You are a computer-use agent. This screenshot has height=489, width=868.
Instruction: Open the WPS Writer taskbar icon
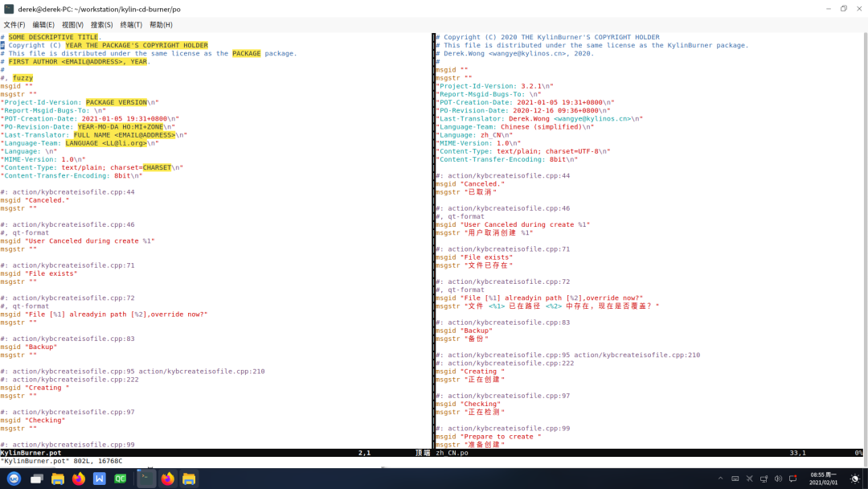tap(99, 479)
